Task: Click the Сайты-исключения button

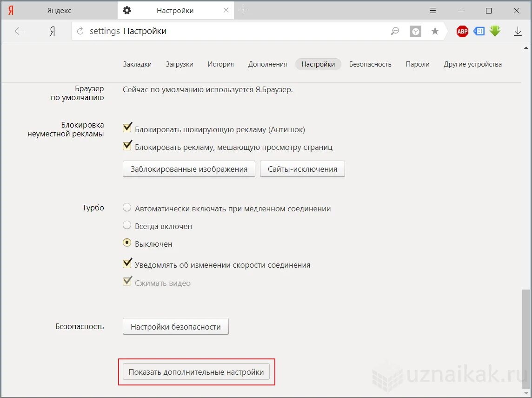Action: pos(302,169)
